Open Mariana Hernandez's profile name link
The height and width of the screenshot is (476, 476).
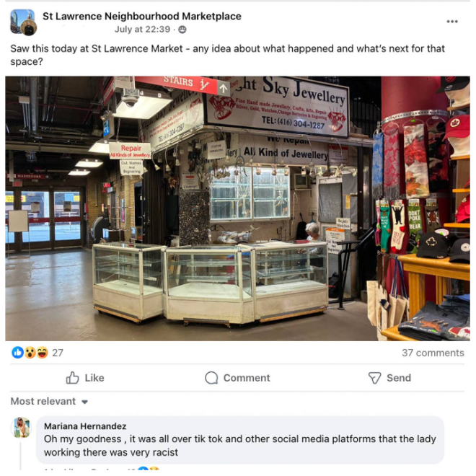click(85, 426)
